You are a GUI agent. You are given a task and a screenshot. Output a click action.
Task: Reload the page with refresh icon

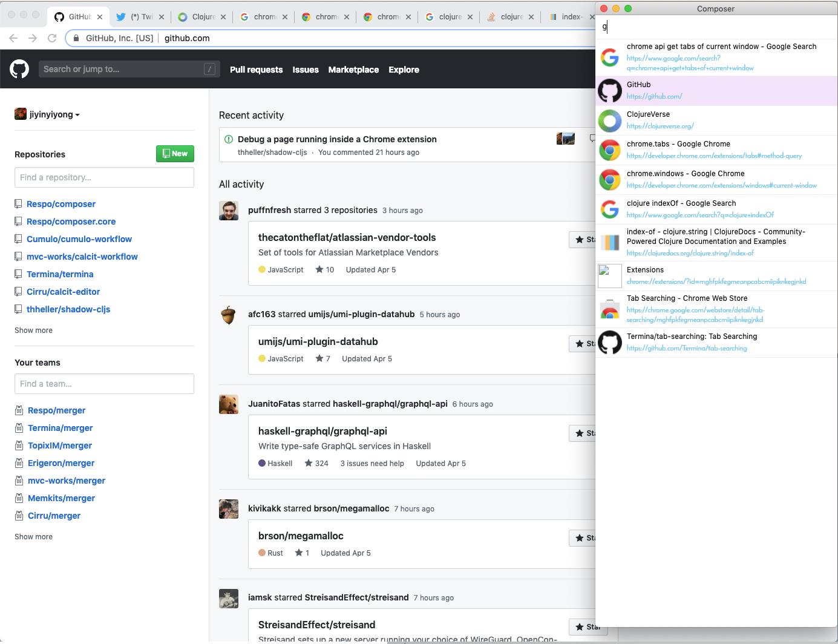coord(52,38)
